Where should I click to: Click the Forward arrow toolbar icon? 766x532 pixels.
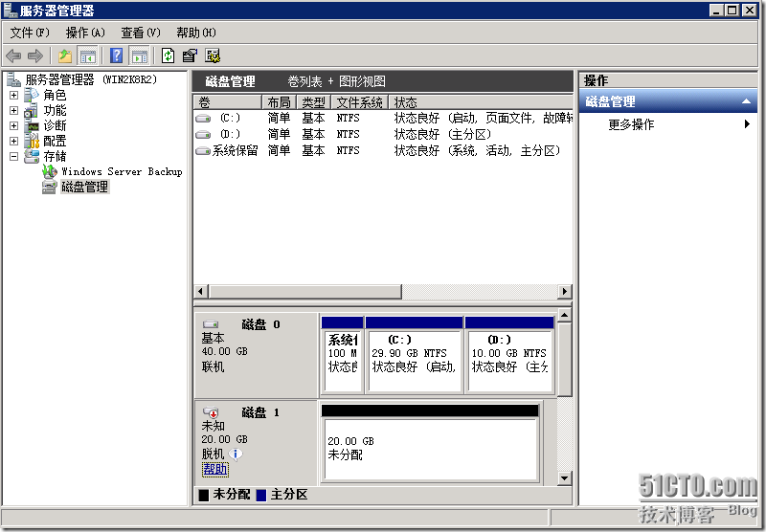click(35, 55)
